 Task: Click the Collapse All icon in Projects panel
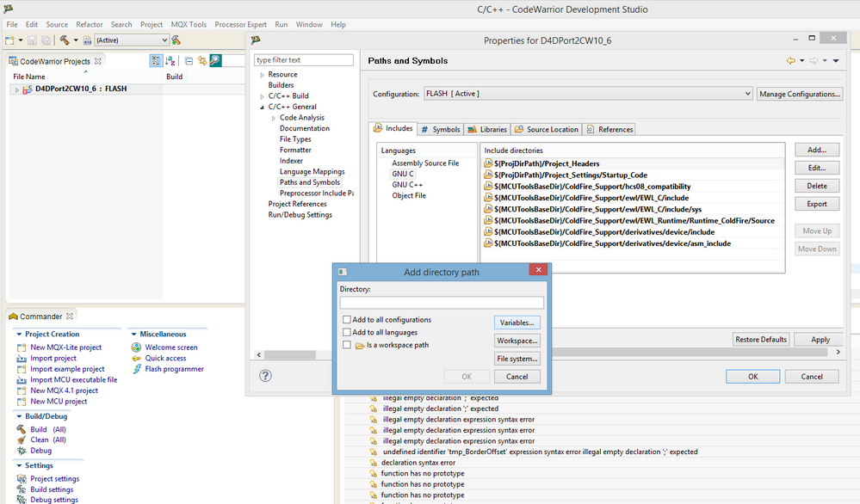(x=189, y=61)
